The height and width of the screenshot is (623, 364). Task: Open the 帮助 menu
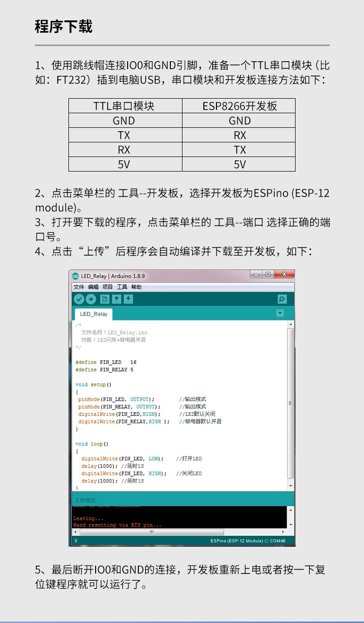136,287
